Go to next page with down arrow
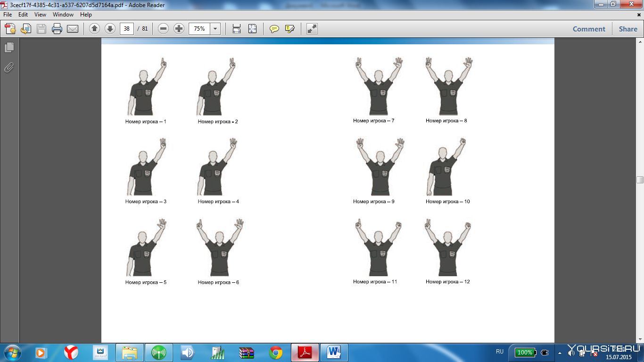 click(x=110, y=29)
